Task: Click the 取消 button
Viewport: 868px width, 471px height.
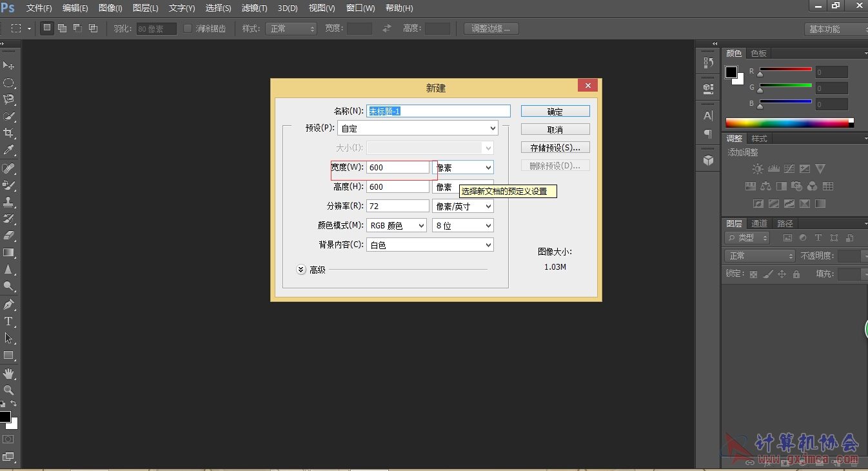Action: coord(555,130)
